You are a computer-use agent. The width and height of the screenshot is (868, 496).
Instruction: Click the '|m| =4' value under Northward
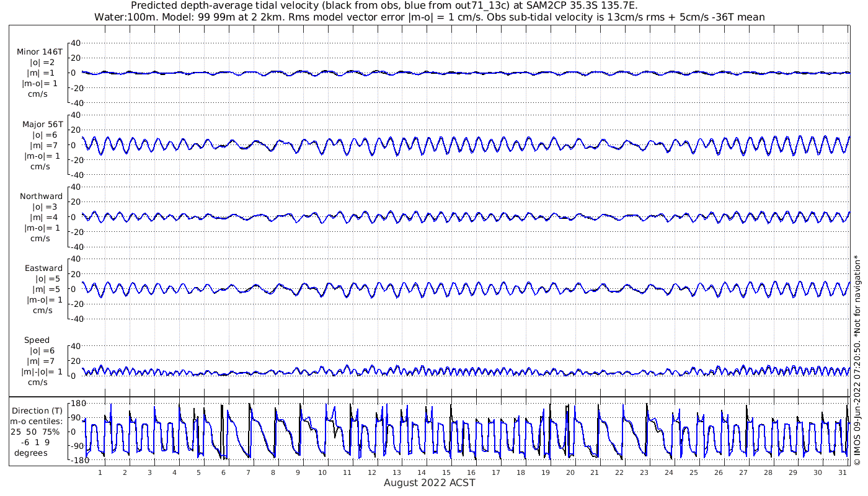[43, 217]
